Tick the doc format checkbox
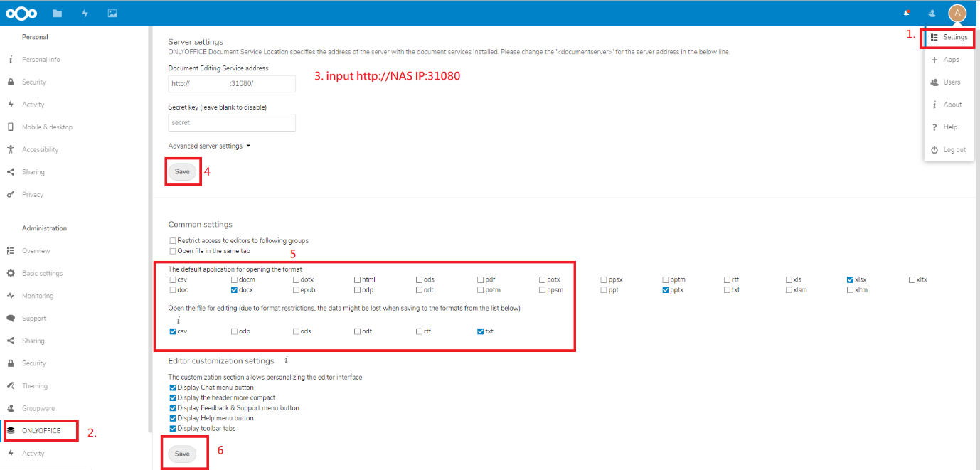This screenshot has height=470, width=980. [173, 290]
